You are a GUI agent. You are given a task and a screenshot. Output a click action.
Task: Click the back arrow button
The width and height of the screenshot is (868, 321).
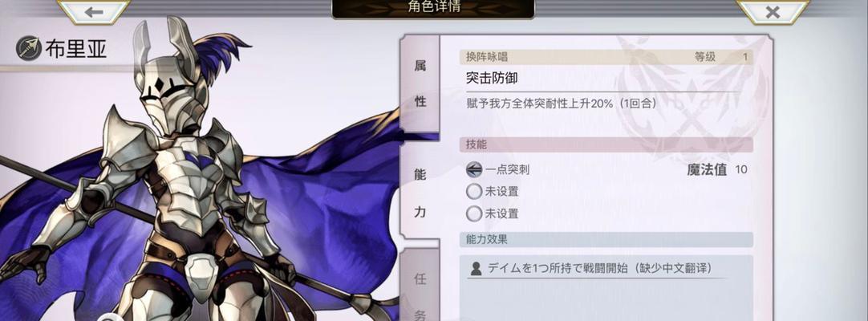tap(94, 11)
